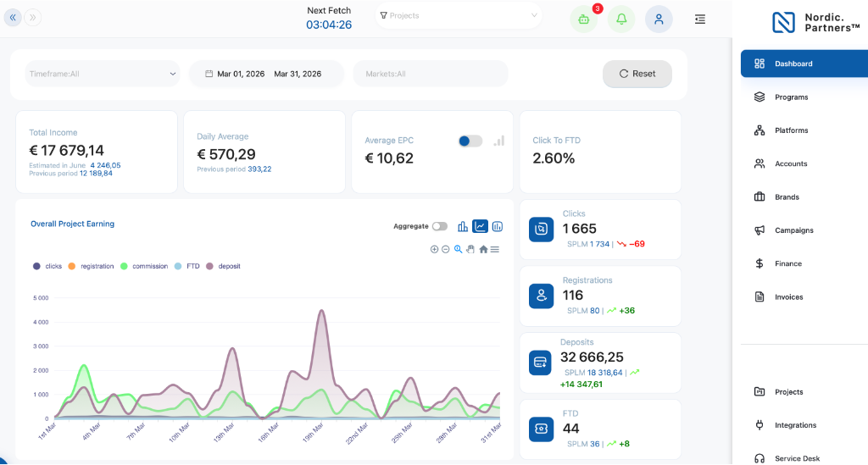Click the Reset button
This screenshot has width=868, height=465.
tap(637, 74)
